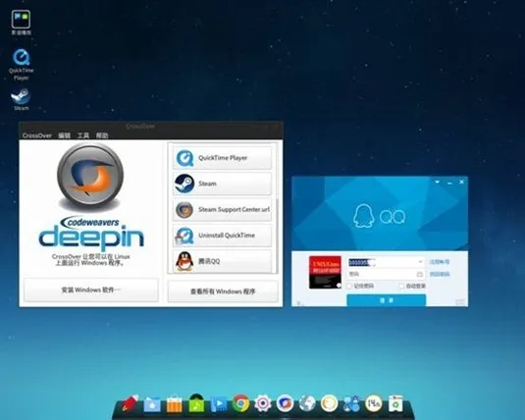Viewport: 525px width, 420px height.
Task: Run Uninstall QuickTime in CrossOver
Action: point(222,236)
